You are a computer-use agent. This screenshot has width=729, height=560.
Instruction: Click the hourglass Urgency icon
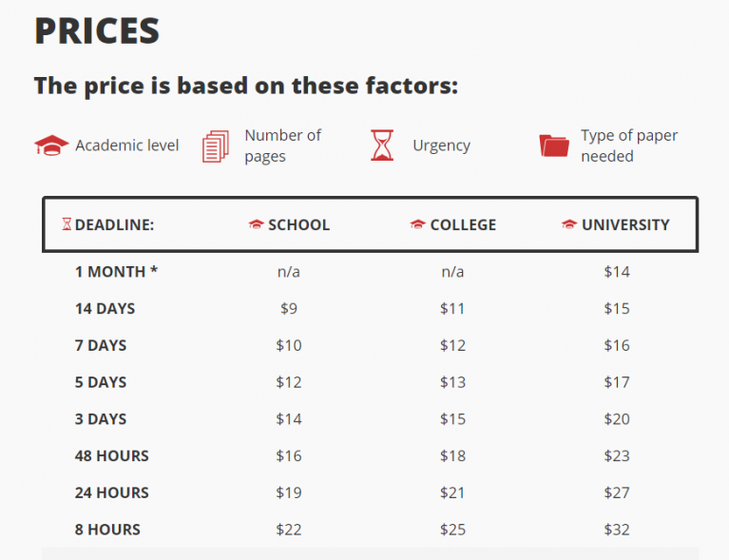(x=381, y=145)
